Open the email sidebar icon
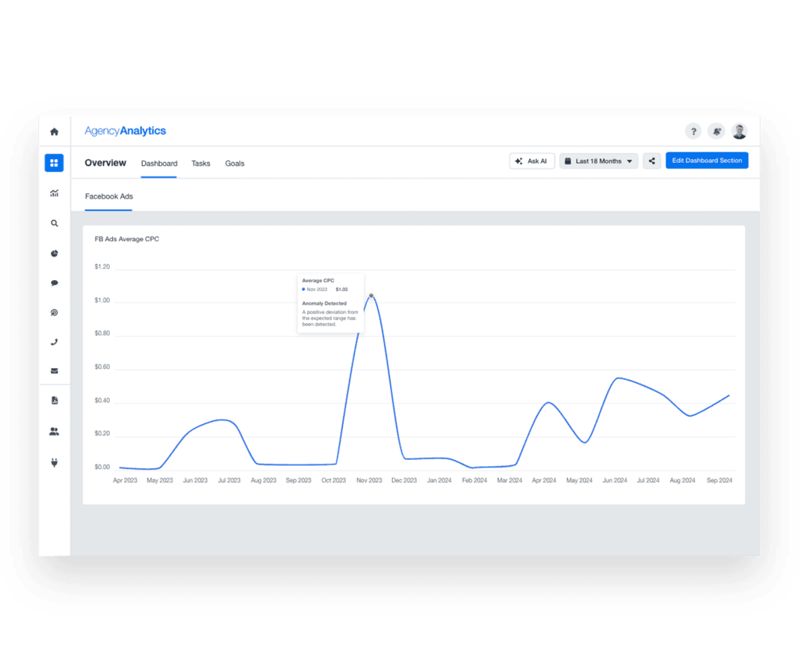 (x=54, y=370)
